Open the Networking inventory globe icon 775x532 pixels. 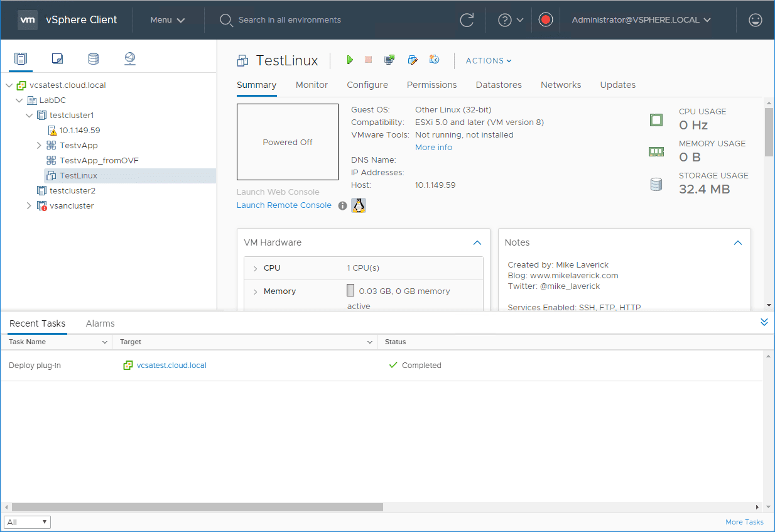click(x=129, y=58)
